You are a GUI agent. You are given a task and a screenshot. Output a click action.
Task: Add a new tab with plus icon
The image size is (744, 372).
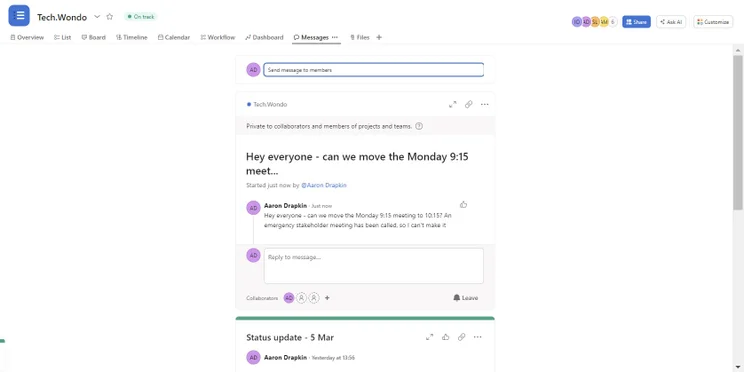click(x=379, y=37)
